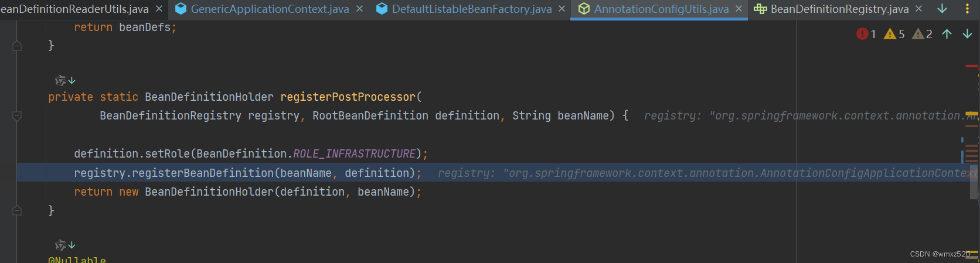Click the usages icon above @Nullable
This screenshot has width=980, height=263.
coord(65,245)
